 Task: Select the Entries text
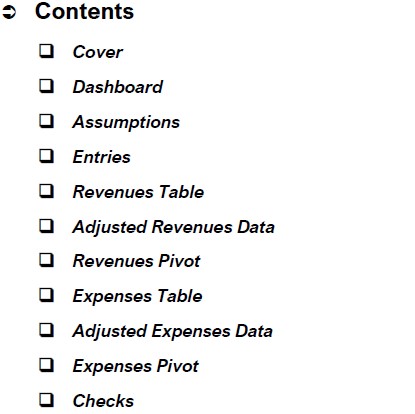point(101,157)
